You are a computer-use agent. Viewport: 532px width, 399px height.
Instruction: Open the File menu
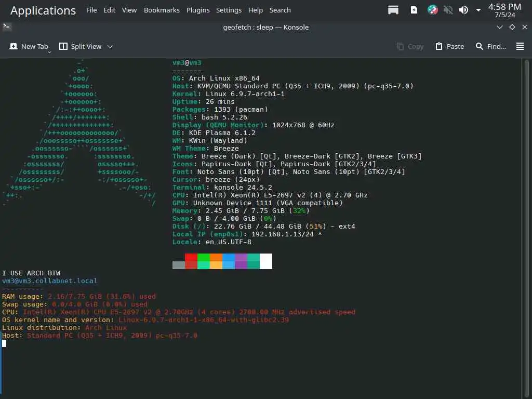pos(91,10)
